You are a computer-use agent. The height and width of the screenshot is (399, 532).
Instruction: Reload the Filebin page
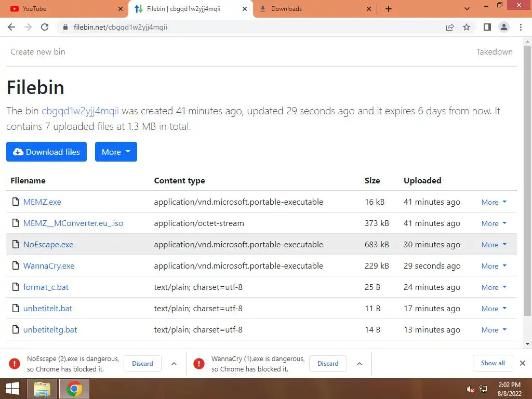pyautogui.click(x=45, y=27)
